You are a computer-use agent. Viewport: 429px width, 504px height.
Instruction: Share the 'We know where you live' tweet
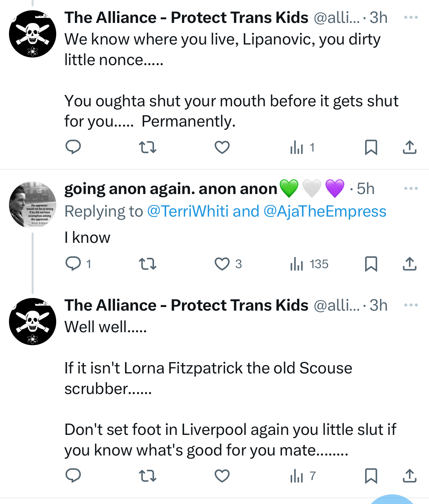pyautogui.click(x=410, y=147)
